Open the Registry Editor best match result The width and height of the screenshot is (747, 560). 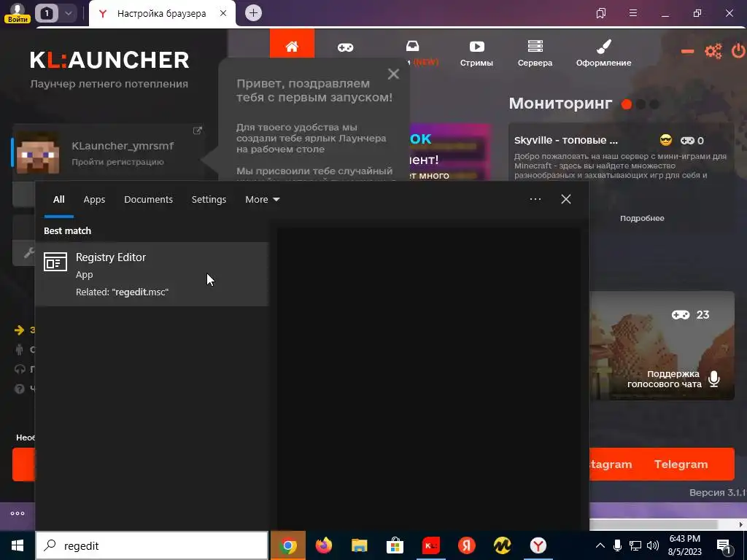152,274
